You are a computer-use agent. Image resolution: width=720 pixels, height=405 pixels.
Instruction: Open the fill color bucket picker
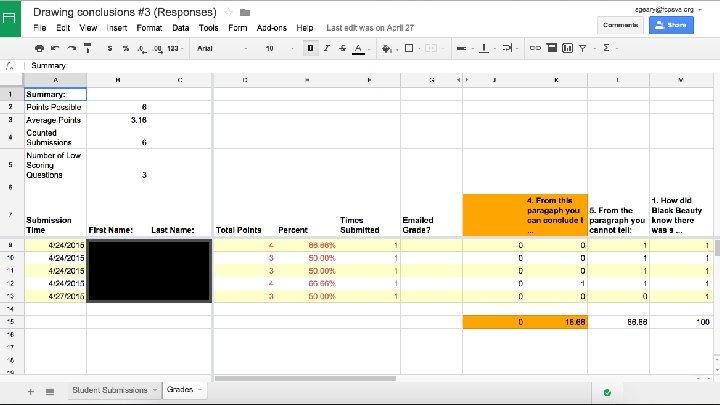(x=387, y=48)
